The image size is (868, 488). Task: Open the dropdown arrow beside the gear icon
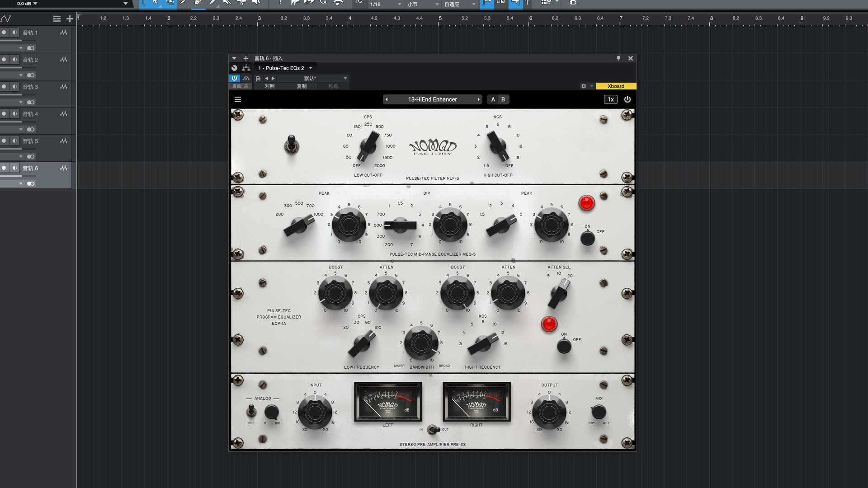point(591,86)
